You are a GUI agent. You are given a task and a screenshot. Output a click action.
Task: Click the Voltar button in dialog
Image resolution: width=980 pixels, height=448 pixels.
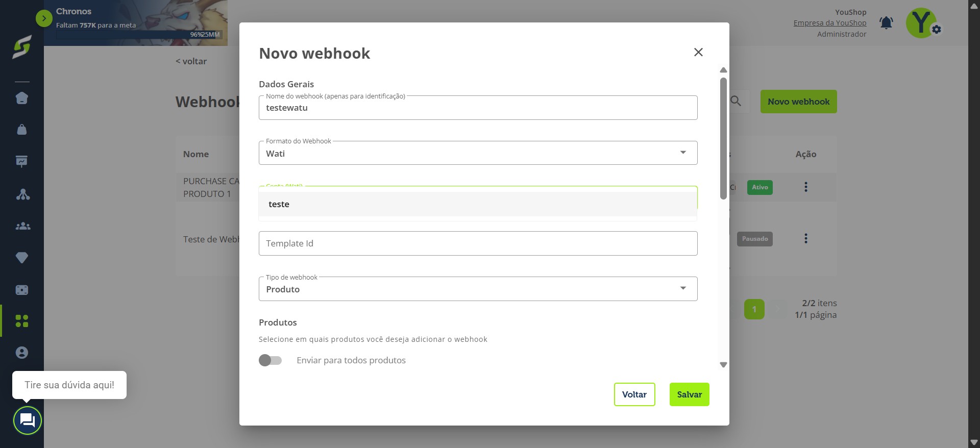634,394
